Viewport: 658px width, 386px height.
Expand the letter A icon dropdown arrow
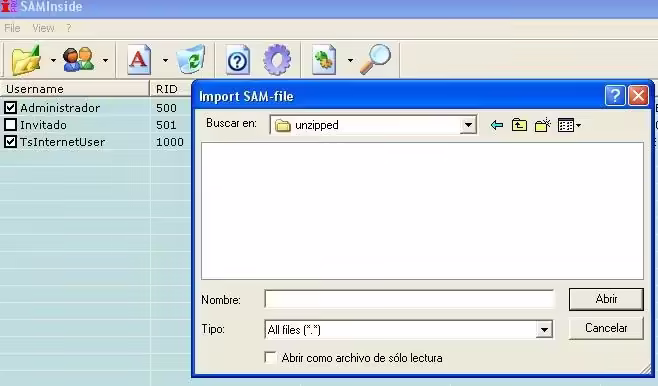click(165, 60)
